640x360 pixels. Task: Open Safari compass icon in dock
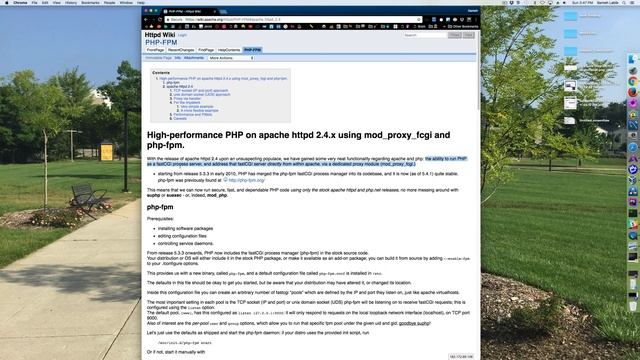pos(633,147)
